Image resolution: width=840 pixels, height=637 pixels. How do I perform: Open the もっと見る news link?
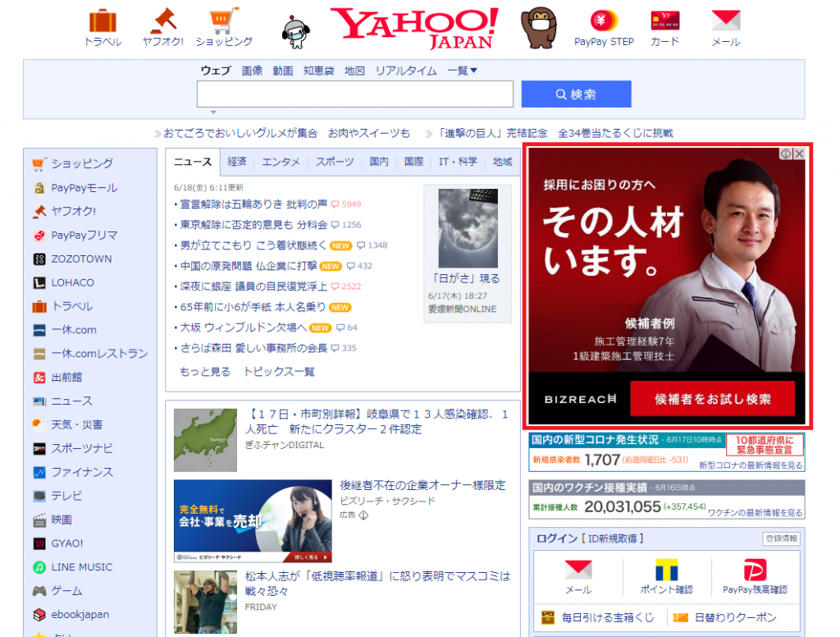tap(204, 372)
